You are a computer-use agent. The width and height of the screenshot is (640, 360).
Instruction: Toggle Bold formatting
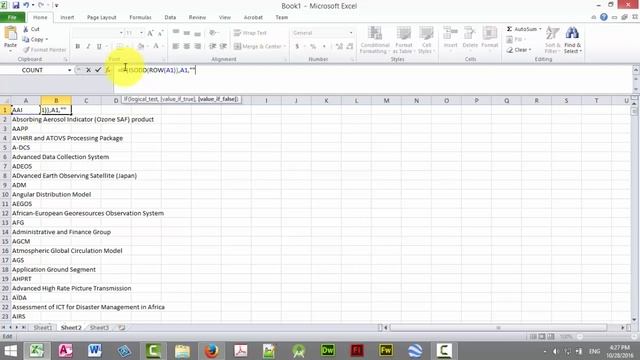point(78,47)
